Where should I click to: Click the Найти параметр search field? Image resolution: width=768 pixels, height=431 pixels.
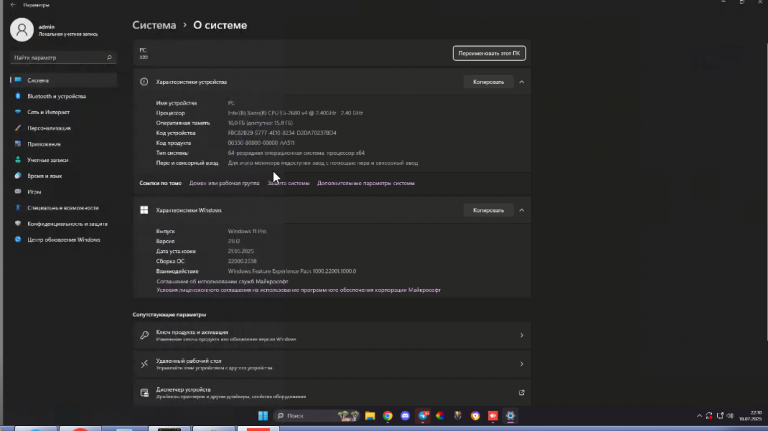coord(63,58)
